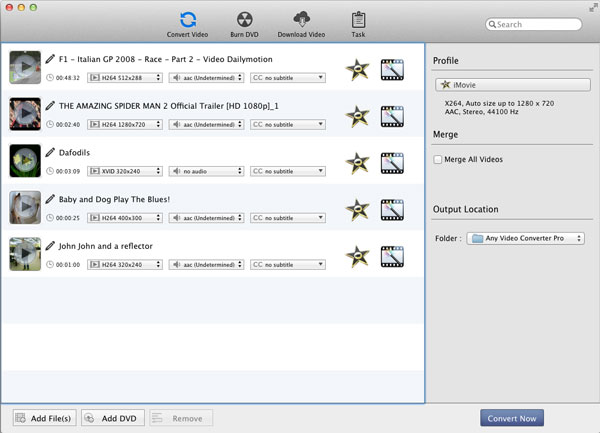Select the John John and a reflector title
Image resolution: width=600 pixels, height=433 pixels.
point(106,246)
